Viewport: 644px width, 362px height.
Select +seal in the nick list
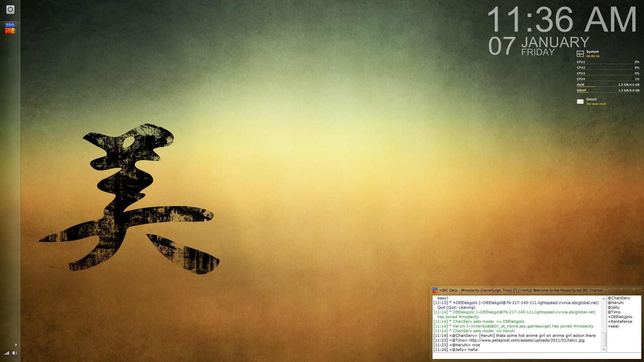613,326
